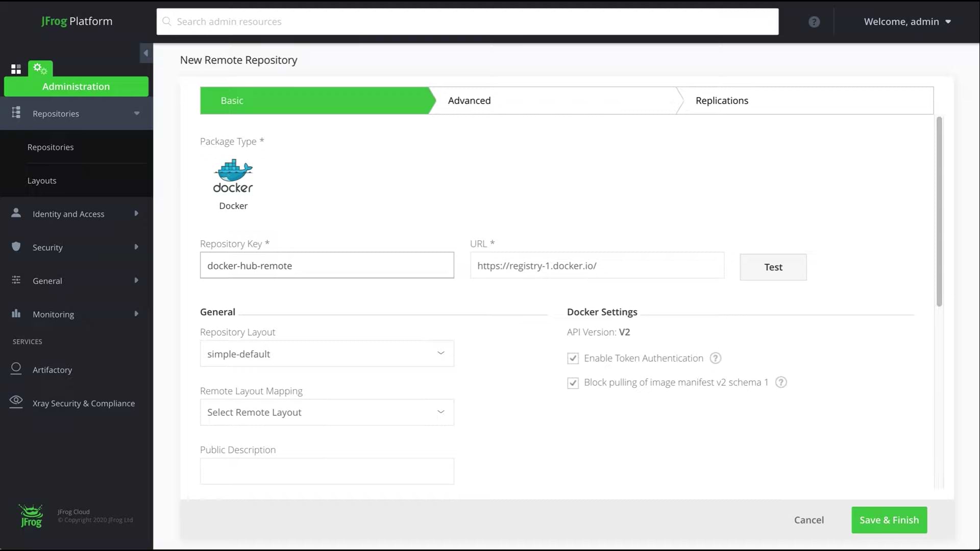Viewport: 980px width, 551px height.
Task: Click the Artifactory service icon
Action: [x=16, y=368]
